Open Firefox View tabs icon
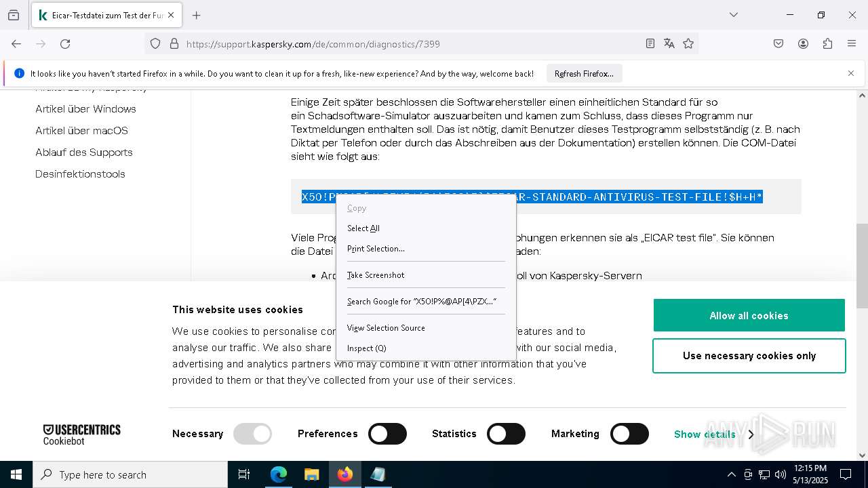This screenshot has height=488, width=868. (14, 15)
